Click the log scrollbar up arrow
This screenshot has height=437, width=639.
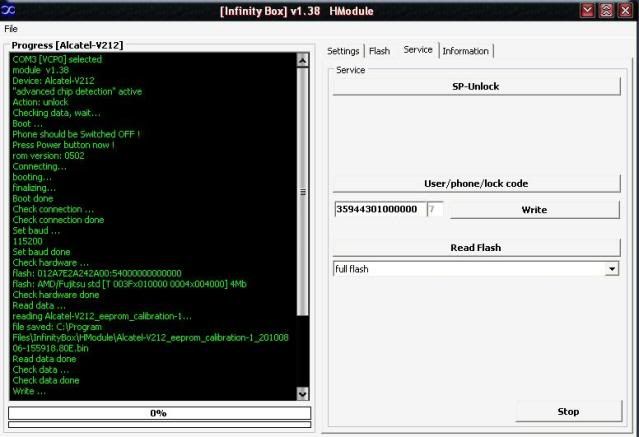(304, 60)
